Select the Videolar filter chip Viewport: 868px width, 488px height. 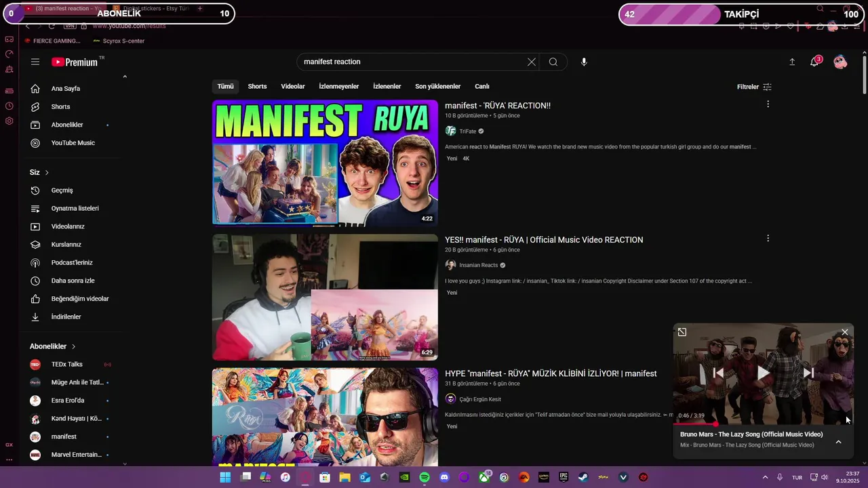293,87
